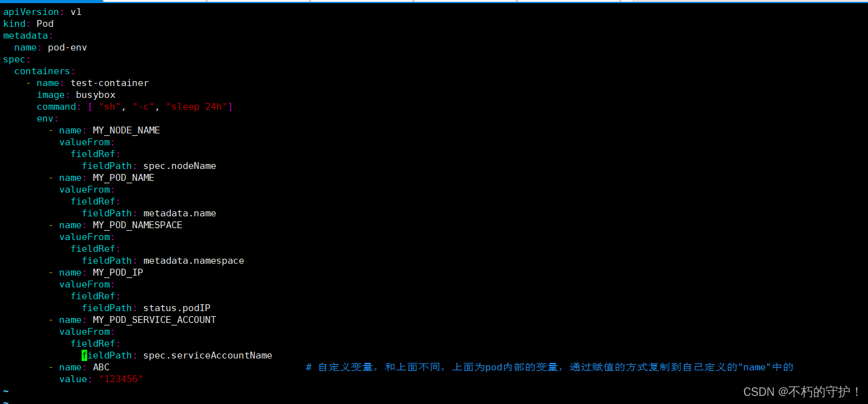
Task: Click the "metadata.name" field path value
Action: 179,213
